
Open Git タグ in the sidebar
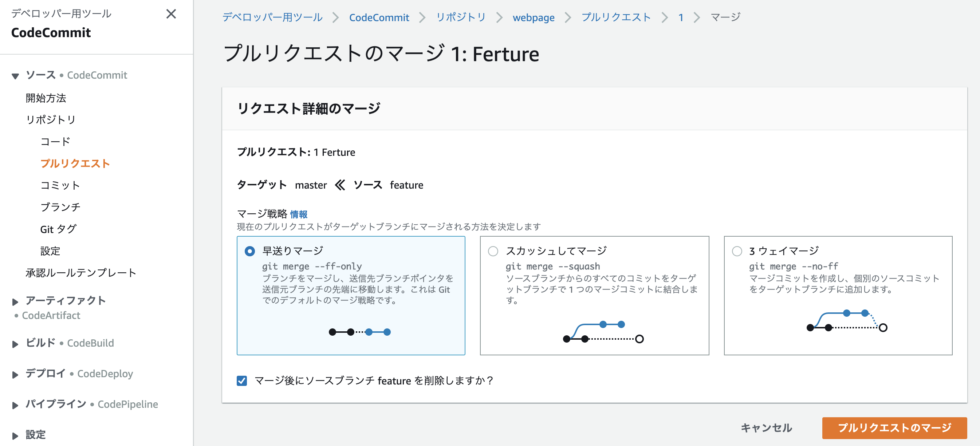(x=58, y=229)
